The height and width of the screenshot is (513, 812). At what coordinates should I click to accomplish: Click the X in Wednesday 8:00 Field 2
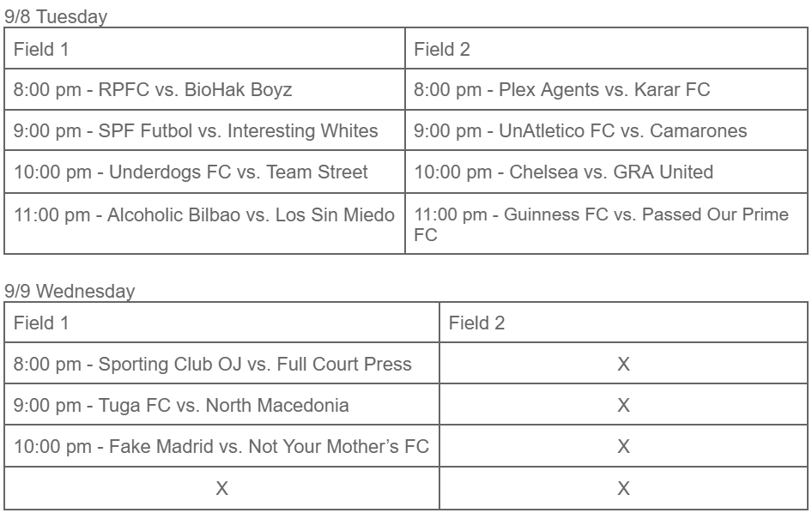point(623,364)
